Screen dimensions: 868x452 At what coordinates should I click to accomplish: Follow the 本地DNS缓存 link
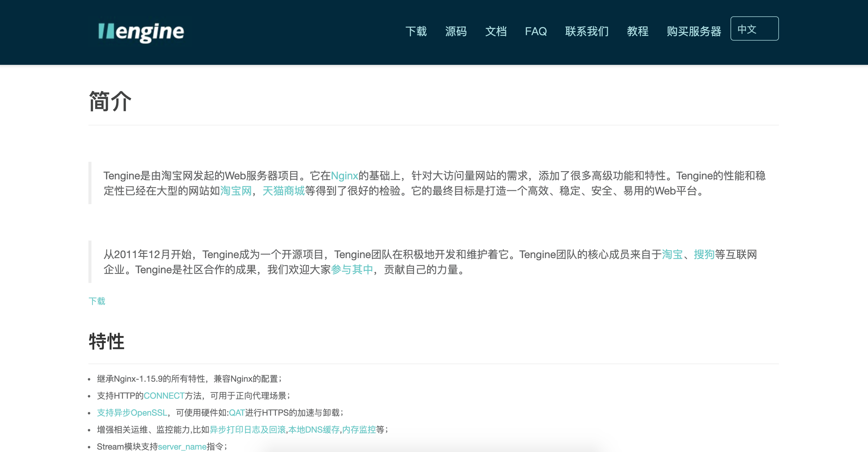click(x=314, y=429)
